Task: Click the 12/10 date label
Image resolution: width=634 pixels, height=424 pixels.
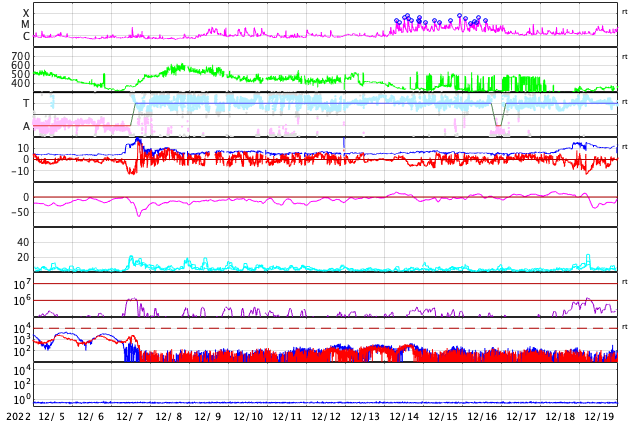Action: 247,417
